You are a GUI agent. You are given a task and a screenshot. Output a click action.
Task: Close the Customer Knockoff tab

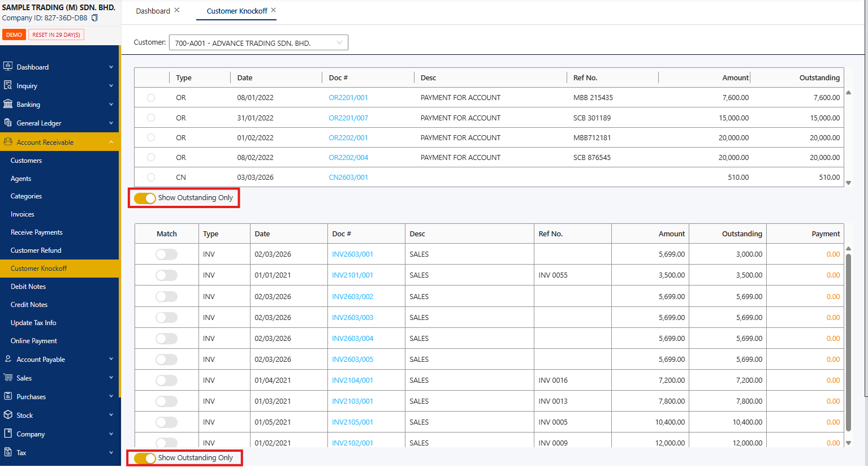click(274, 10)
